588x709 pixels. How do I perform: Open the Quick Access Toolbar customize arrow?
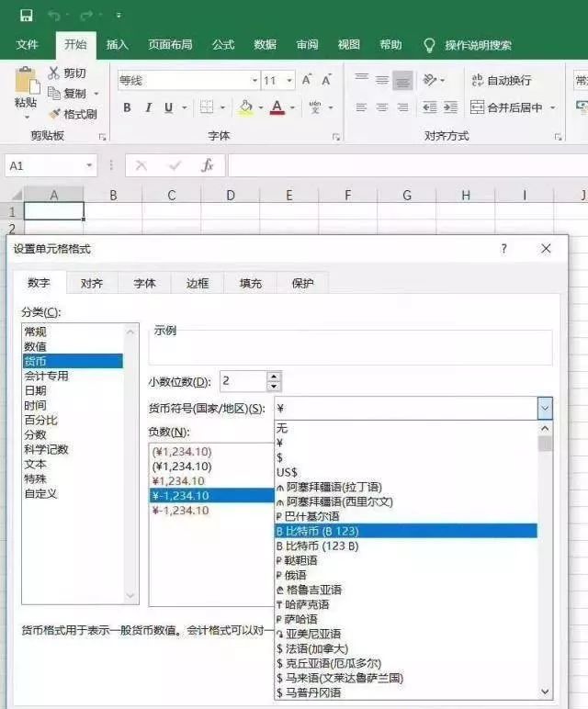[119, 16]
